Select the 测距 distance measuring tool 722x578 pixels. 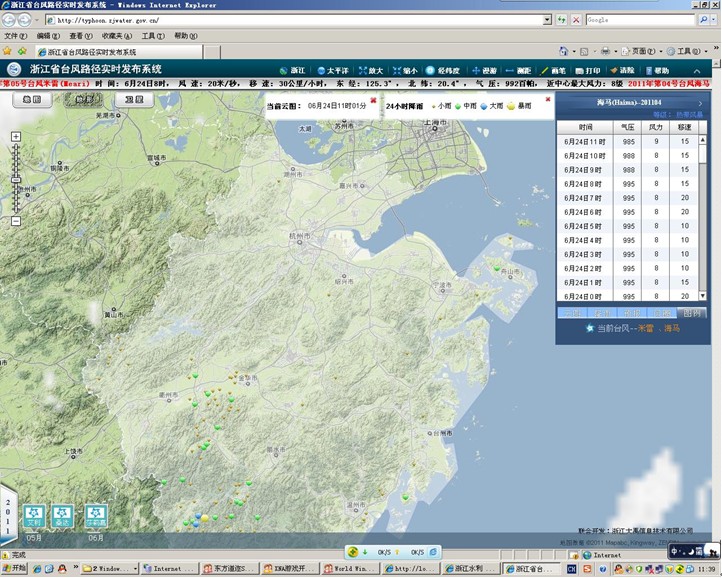pyautogui.click(x=518, y=70)
